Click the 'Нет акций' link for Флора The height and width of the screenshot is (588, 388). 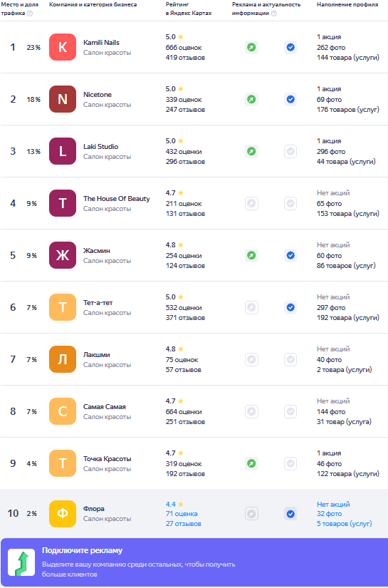tap(333, 505)
